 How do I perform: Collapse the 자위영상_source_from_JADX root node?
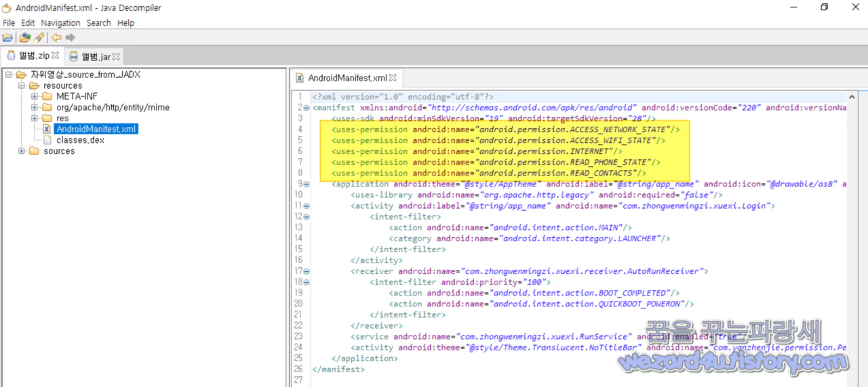9,75
